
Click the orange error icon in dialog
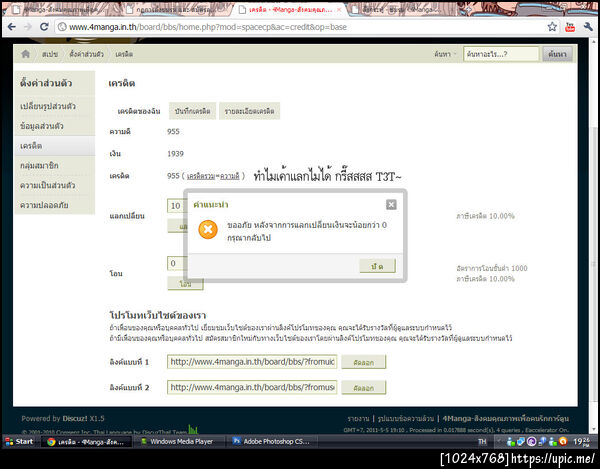(208, 230)
